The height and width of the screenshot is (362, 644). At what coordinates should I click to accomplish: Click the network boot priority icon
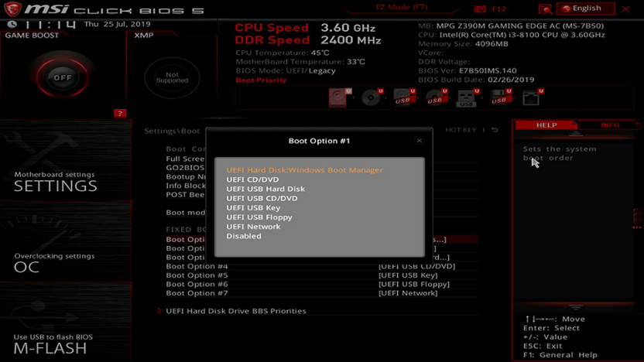[x=531, y=97]
